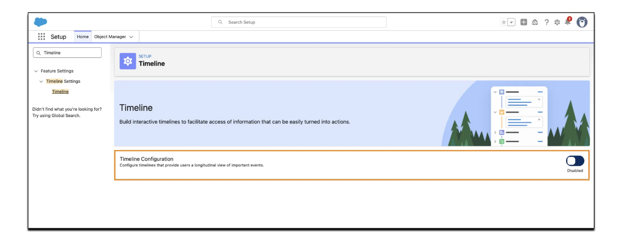Click the Salesforce cloud logo
Viewport: 644px width, 237px height.
tap(40, 22)
